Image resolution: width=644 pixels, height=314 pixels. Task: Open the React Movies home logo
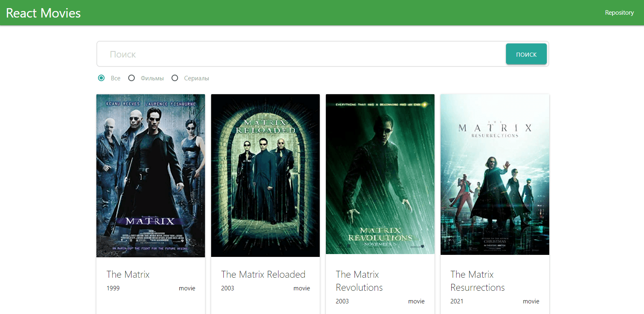pyautogui.click(x=43, y=13)
